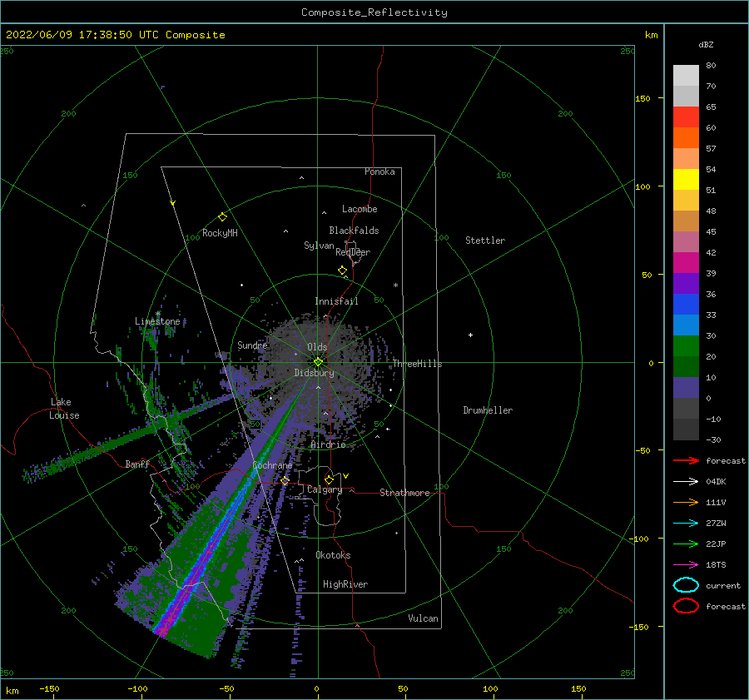Click the yellow 150 x-axis tick label
Image resolution: width=749 pixels, height=700 pixels.
pyautogui.click(x=578, y=688)
